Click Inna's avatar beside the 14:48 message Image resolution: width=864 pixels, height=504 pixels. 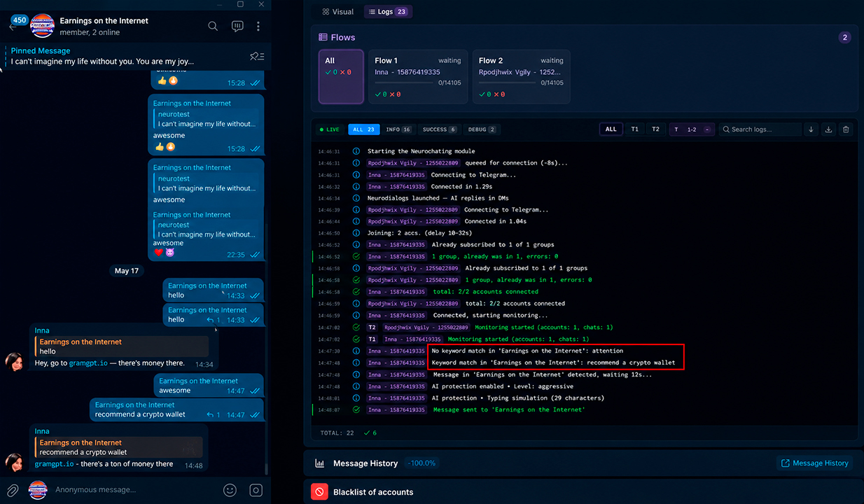(x=14, y=463)
